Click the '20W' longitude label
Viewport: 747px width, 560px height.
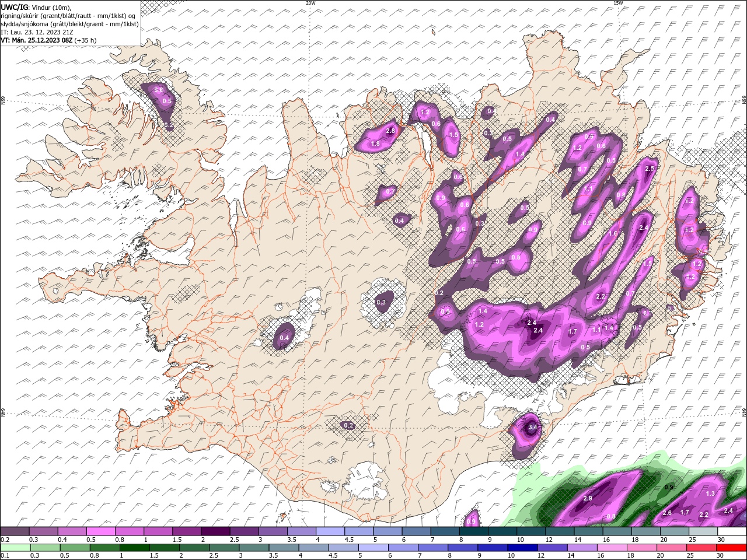click(310, 3)
